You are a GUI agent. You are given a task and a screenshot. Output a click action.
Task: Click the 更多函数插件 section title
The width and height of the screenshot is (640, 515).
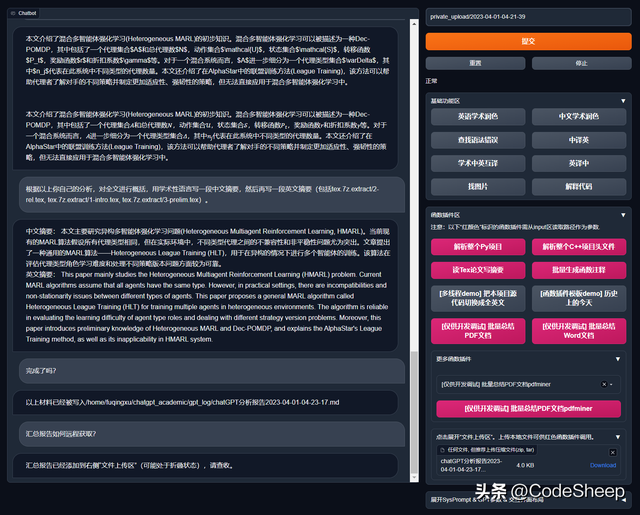pos(453,359)
